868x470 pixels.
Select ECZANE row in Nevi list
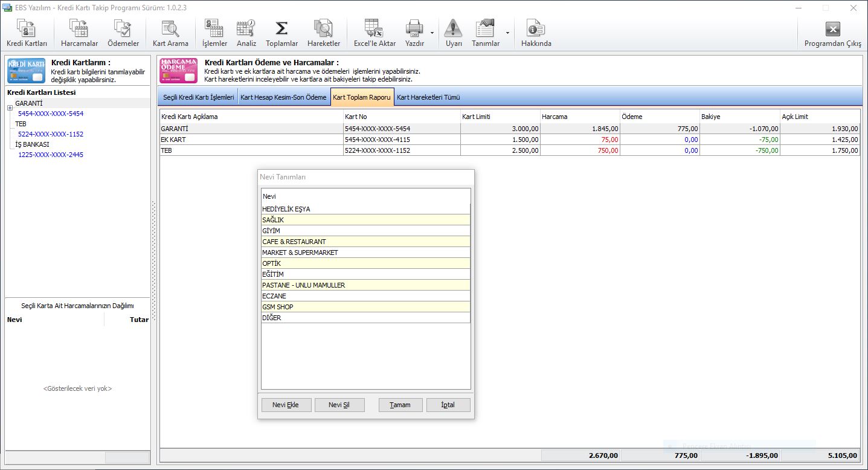pos(365,296)
